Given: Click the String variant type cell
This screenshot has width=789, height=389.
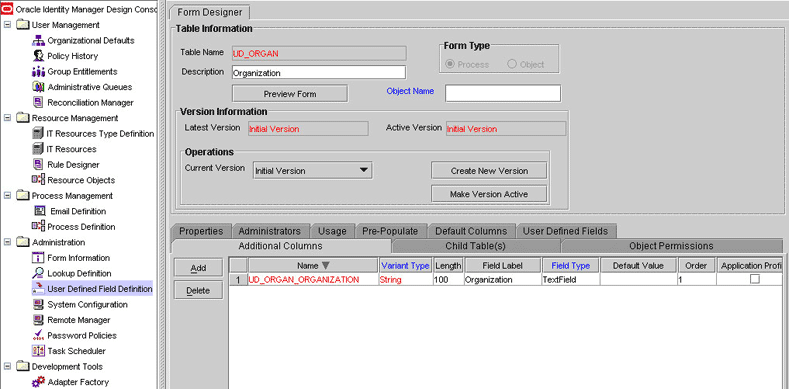Looking at the screenshot, I should coord(406,279).
